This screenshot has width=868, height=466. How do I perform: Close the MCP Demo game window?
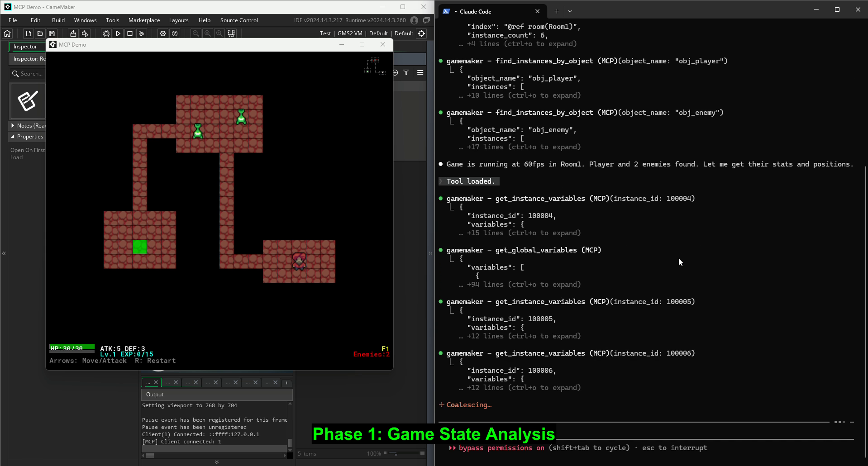click(383, 44)
